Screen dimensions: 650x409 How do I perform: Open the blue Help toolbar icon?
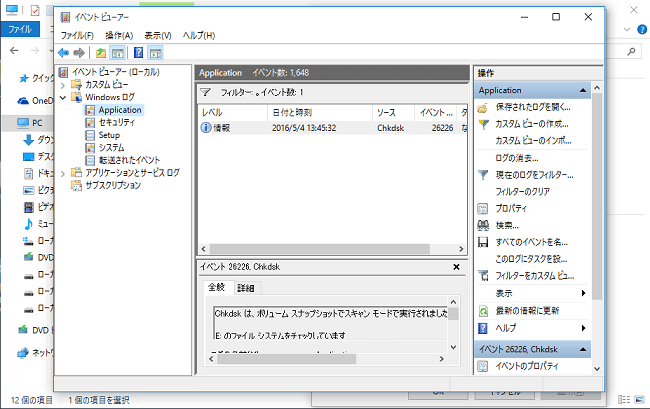(x=139, y=53)
